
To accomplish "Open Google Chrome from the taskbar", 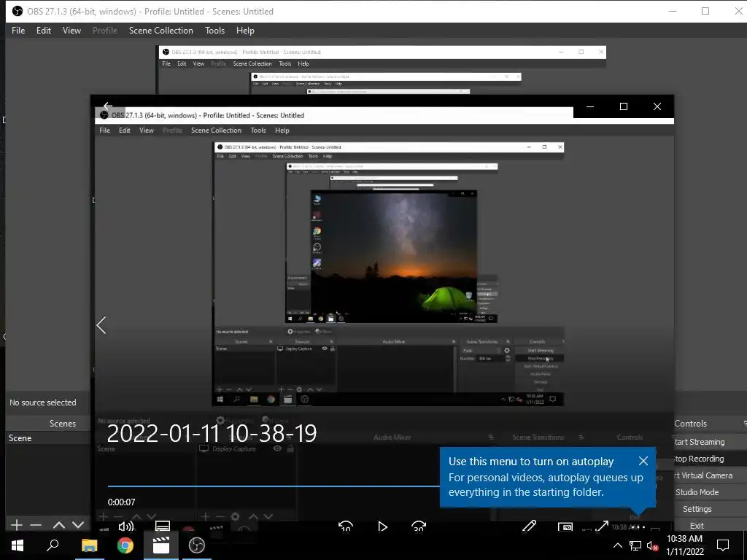I will (x=125, y=545).
